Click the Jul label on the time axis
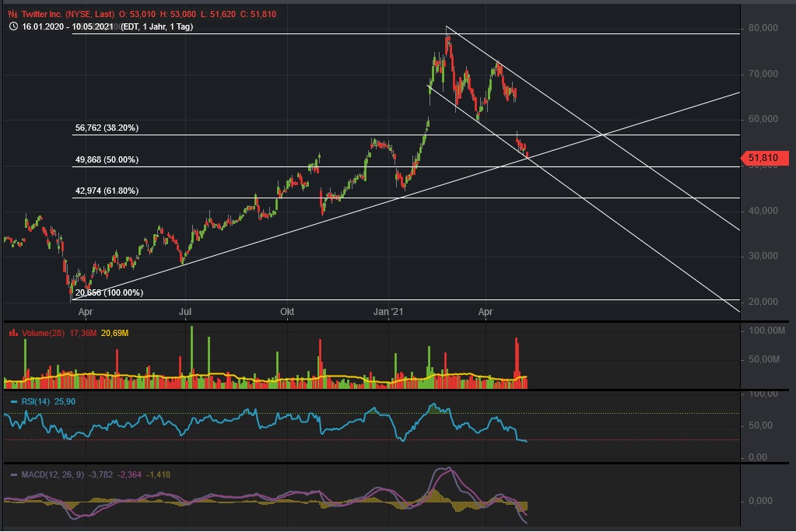 point(185,312)
